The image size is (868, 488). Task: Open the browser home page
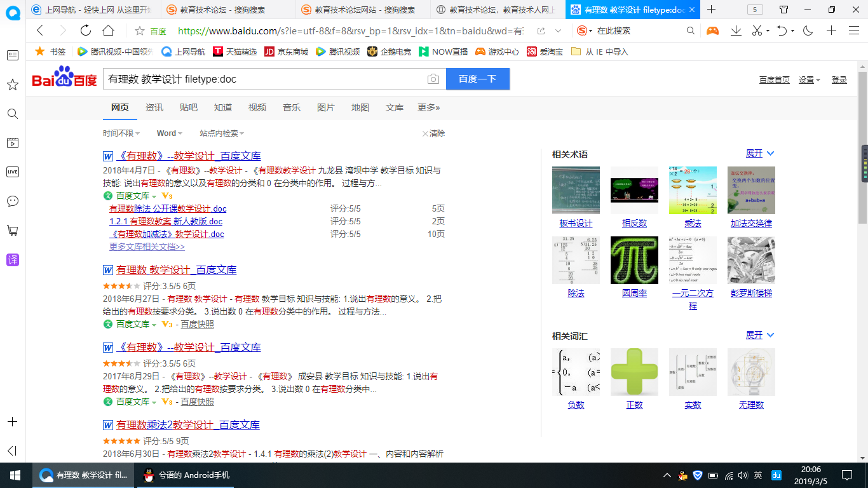click(109, 30)
